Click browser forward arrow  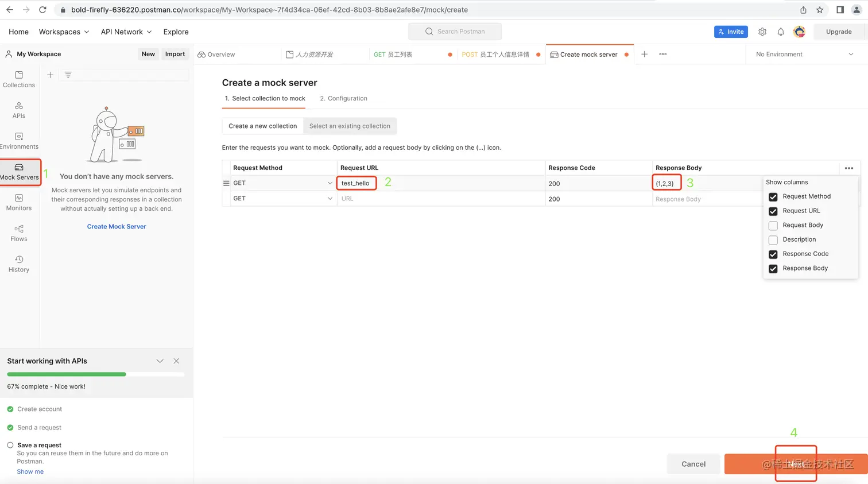pyautogui.click(x=26, y=10)
